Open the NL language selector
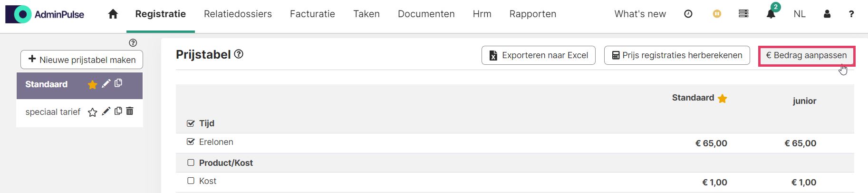The width and height of the screenshot is (868, 193). pos(800,14)
